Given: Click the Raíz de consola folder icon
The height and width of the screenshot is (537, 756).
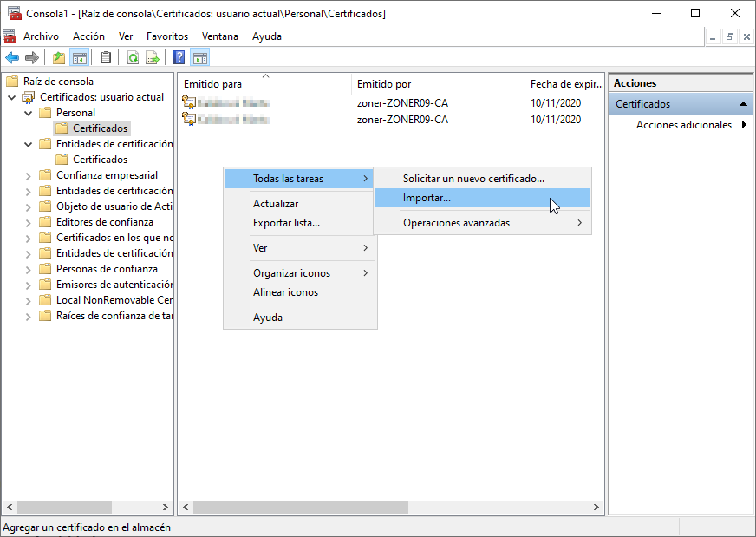Looking at the screenshot, I should point(12,81).
